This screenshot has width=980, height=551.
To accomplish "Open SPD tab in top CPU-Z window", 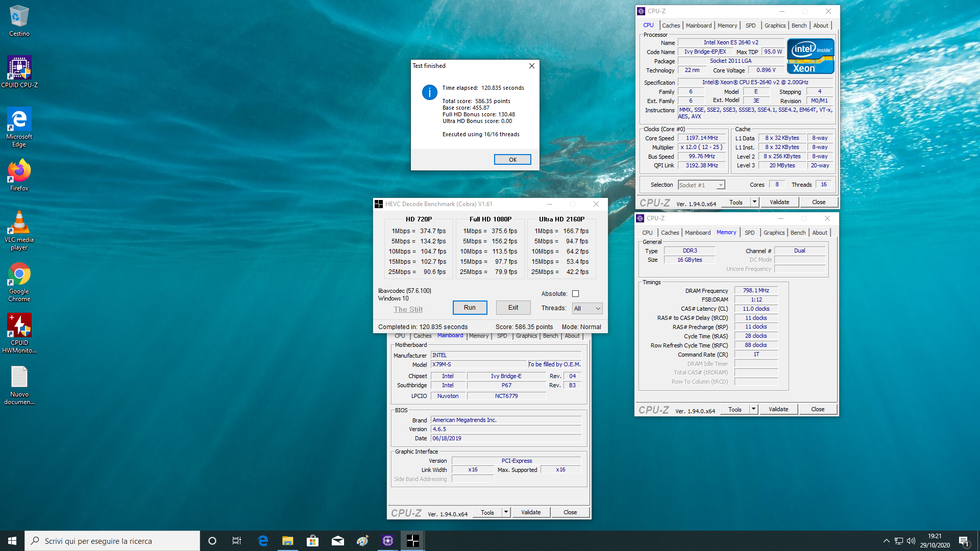I will (750, 26).
